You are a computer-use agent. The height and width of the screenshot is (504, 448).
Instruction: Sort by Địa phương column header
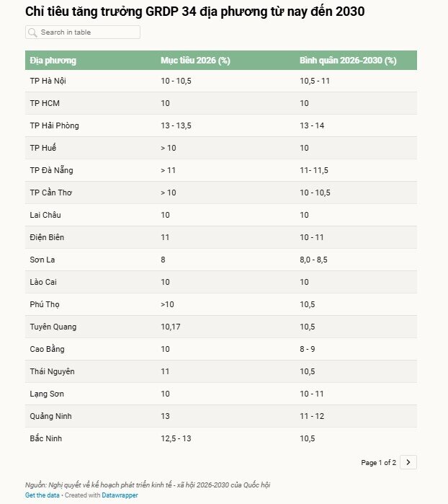pyautogui.click(x=53, y=61)
